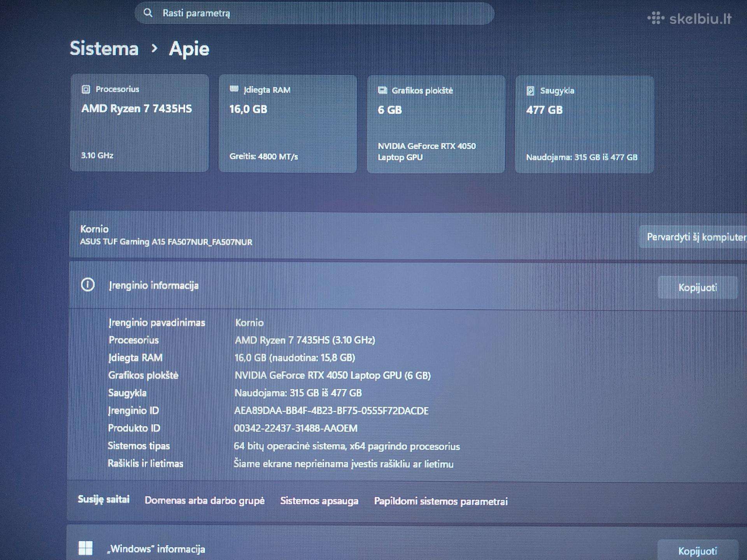Copy Windows info with the „Windows“ informacija Kopijuoti button
The image size is (747, 560).
[698, 551]
